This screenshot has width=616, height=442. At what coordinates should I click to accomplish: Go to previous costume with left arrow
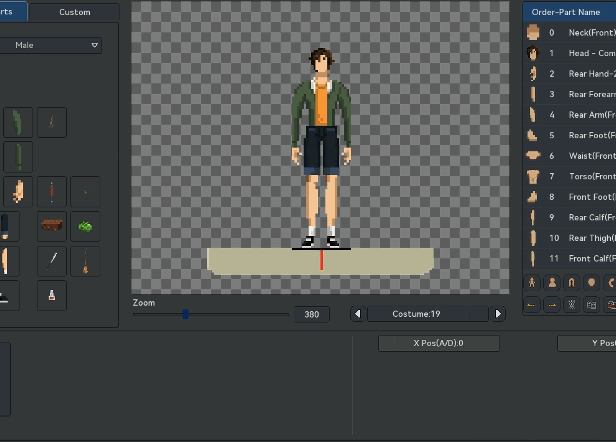[x=358, y=314]
